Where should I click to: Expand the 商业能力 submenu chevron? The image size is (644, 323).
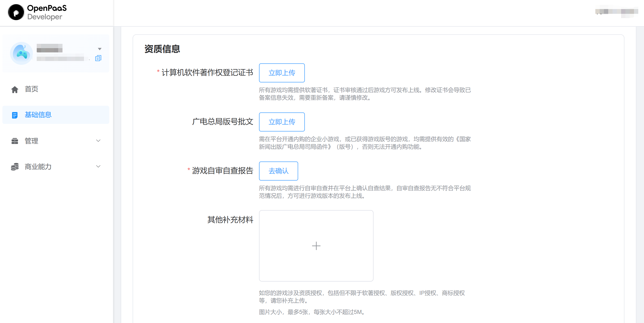(98, 167)
